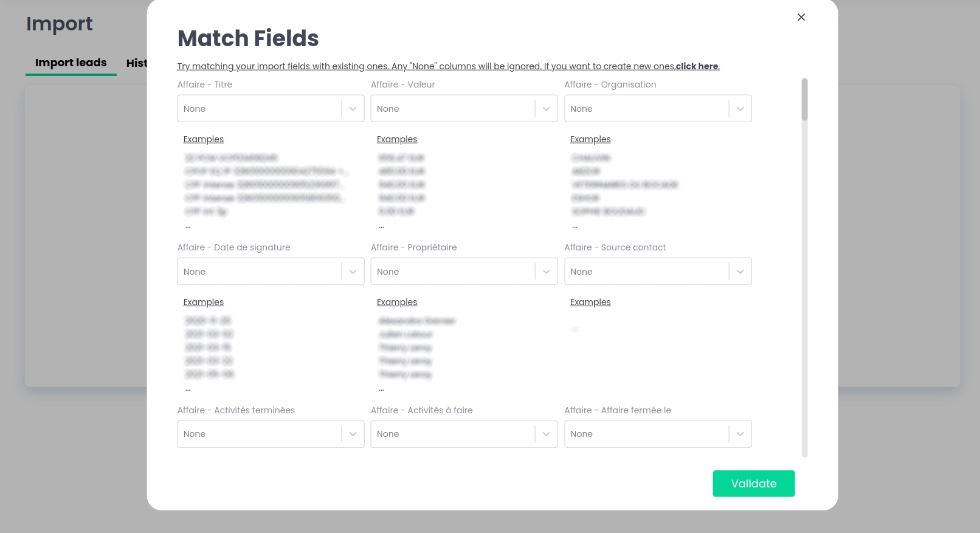Click Examples label under Affaire - Propriétaire
Viewport: 980px width, 533px height.
click(x=397, y=302)
